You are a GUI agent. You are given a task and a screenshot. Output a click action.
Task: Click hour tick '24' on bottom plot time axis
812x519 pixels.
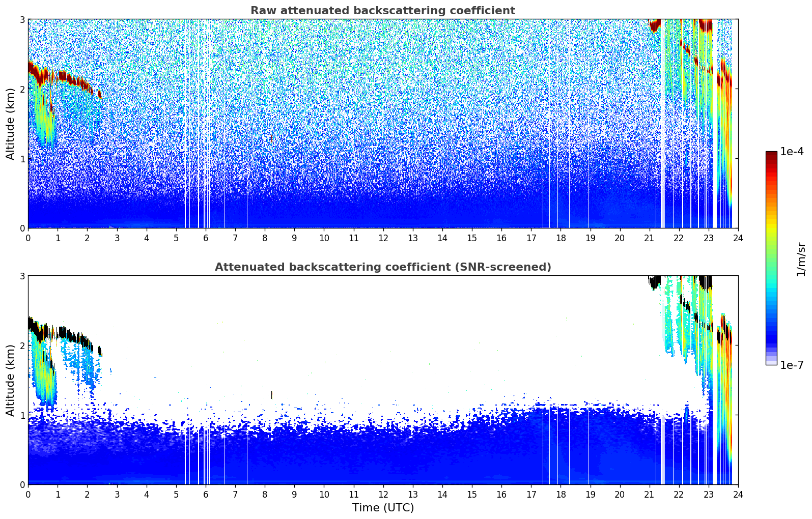click(738, 494)
